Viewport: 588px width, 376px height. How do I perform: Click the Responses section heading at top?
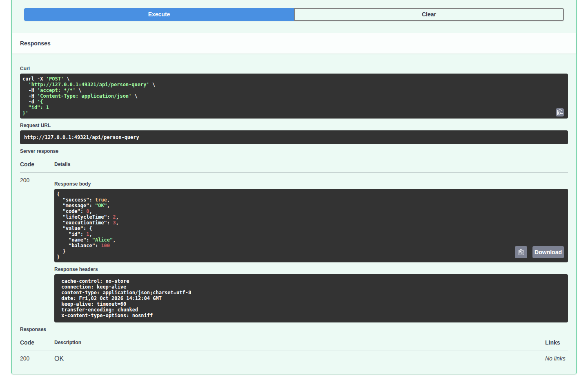[35, 43]
